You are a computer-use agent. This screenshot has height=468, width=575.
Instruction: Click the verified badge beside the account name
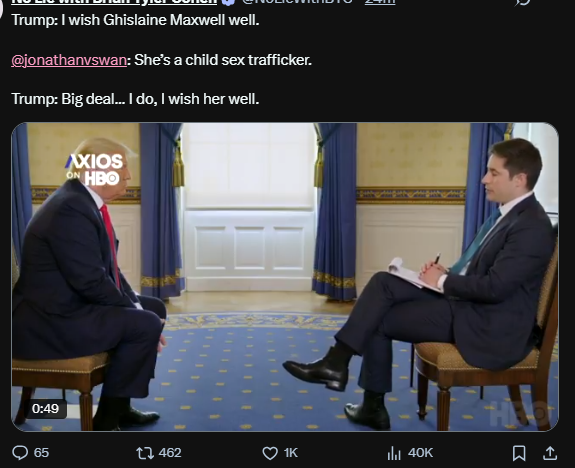[228, 2]
